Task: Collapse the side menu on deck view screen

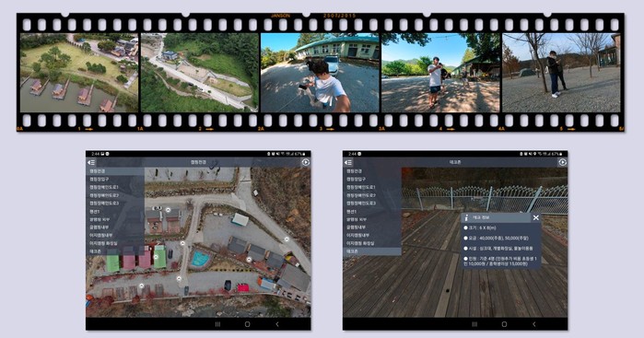Action: pos(348,163)
